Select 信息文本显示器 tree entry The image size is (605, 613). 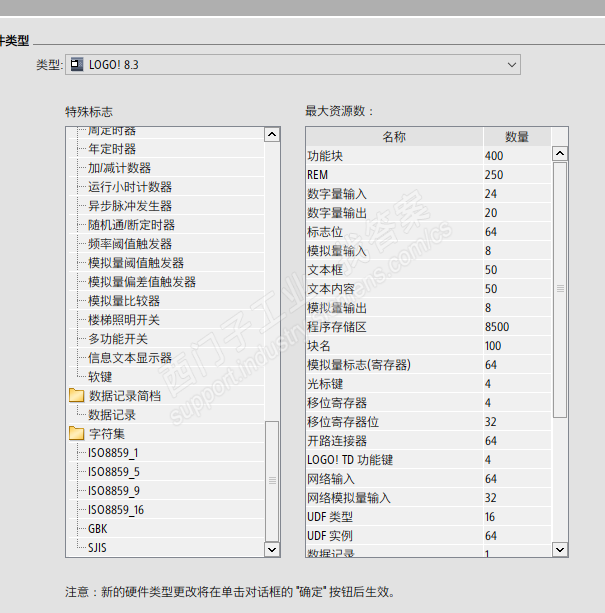point(130,358)
